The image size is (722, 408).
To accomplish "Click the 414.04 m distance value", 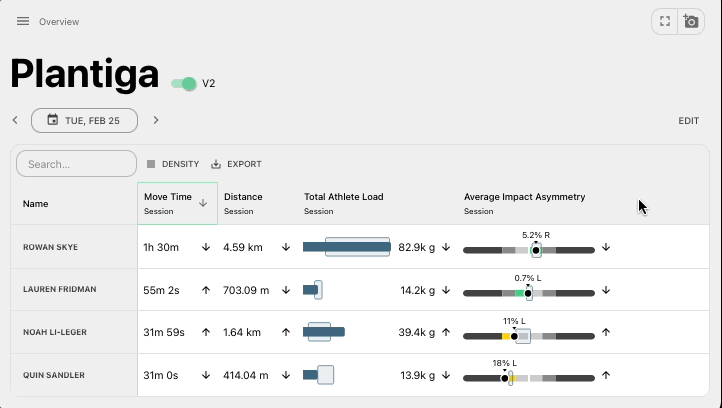I will (x=245, y=376).
